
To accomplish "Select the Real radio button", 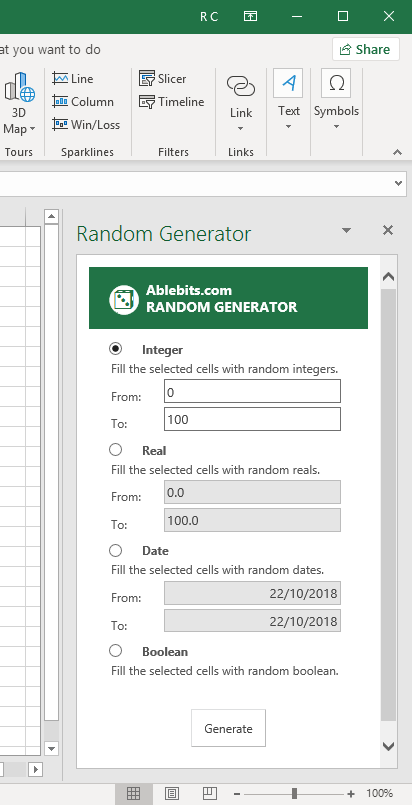I will coord(115,450).
